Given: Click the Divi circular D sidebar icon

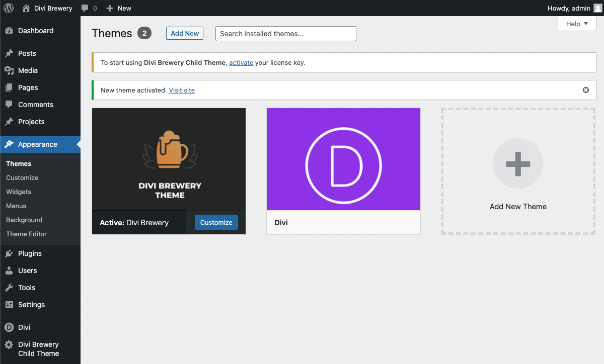Looking at the screenshot, I should click(x=9, y=327).
